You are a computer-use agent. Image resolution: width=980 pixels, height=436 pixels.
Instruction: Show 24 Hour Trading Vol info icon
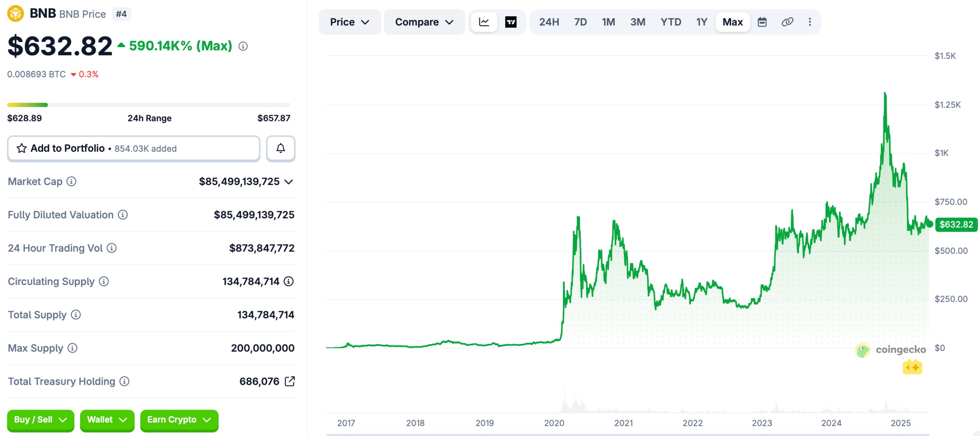111,248
